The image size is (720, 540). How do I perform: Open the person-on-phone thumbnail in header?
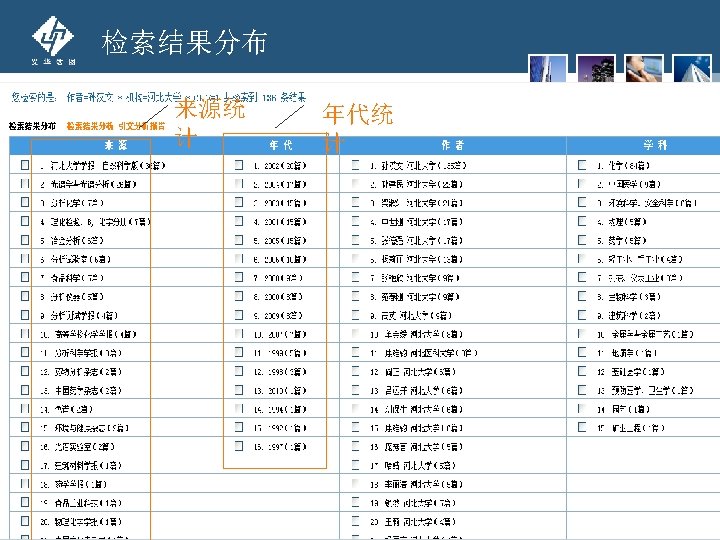click(x=644, y=68)
